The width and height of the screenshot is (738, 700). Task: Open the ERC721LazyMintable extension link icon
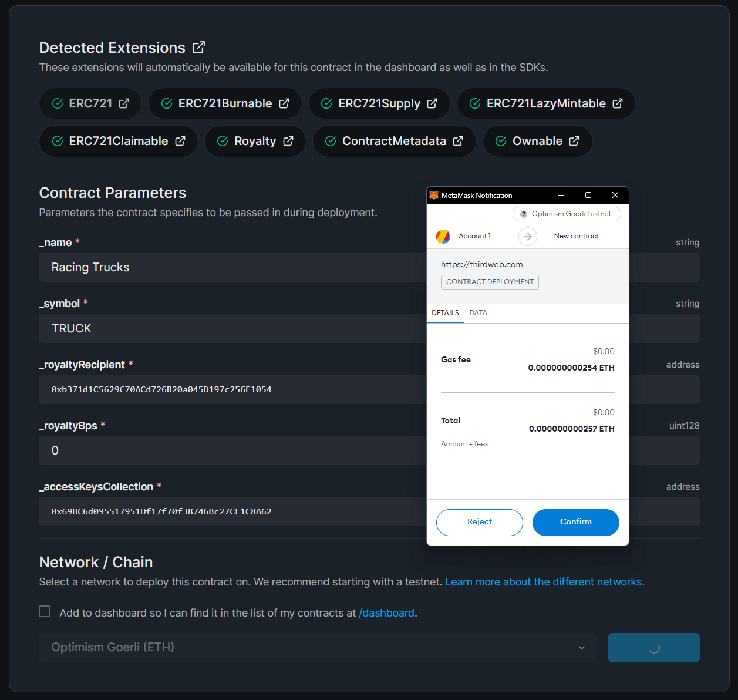coord(618,103)
